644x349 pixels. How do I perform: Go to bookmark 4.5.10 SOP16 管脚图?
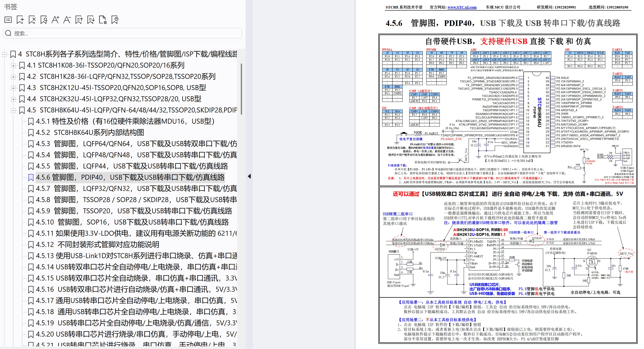(132, 222)
